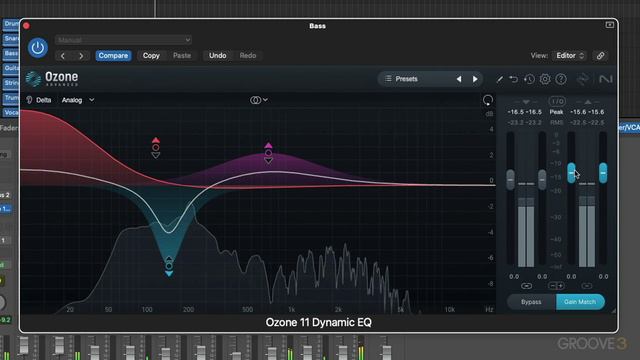Click output right cyan gain slider handle
This screenshot has width=640, height=360.
pyautogui.click(x=603, y=173)
